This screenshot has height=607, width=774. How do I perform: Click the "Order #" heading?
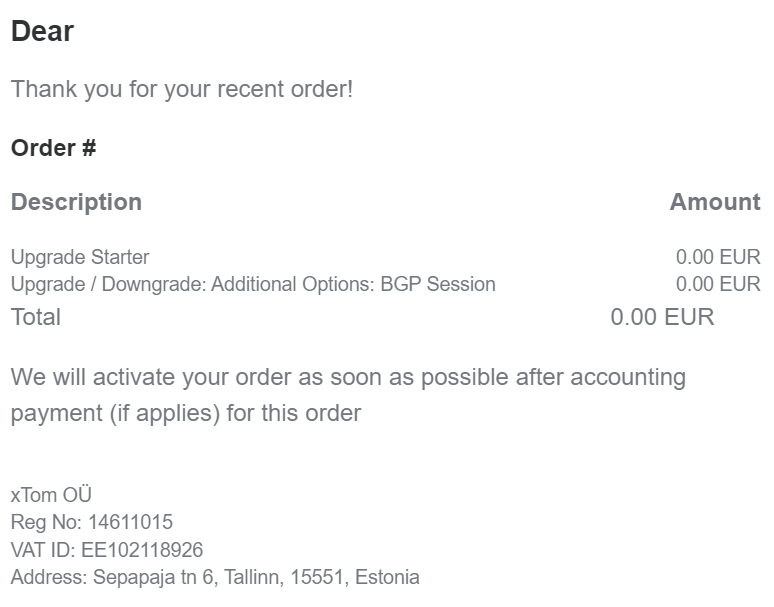point(53,148)
